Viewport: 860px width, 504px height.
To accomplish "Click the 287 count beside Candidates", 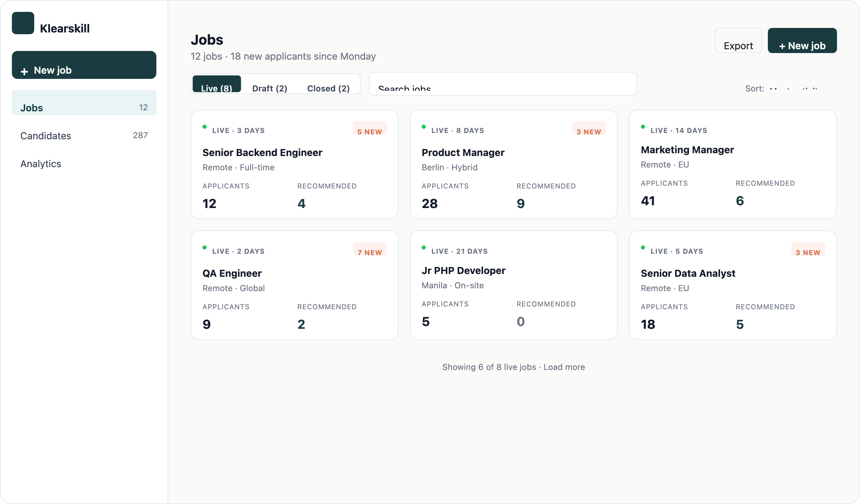I will tap(140, 135).
